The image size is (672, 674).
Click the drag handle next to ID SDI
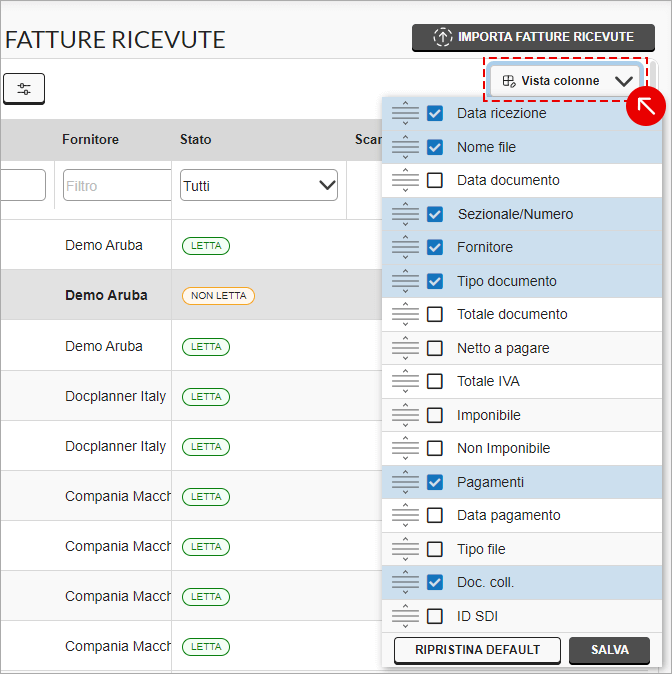(405, 616)
